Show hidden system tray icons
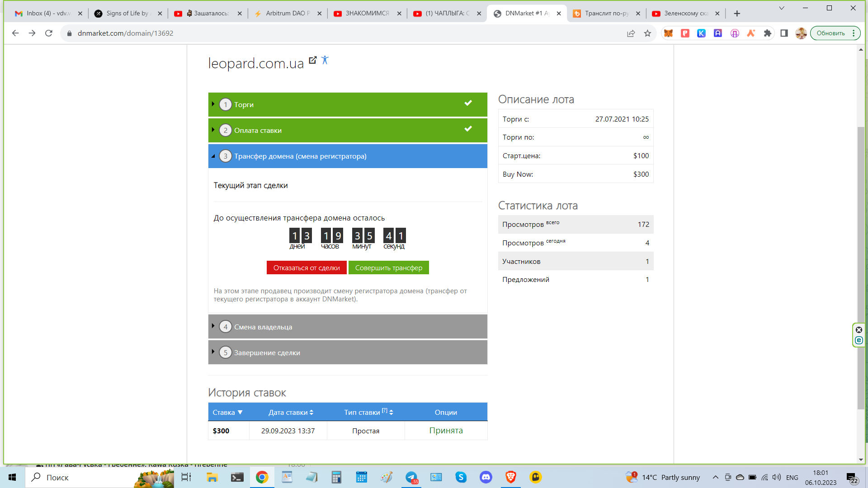This screenshot has height=488, width=868. click(715, 477)
